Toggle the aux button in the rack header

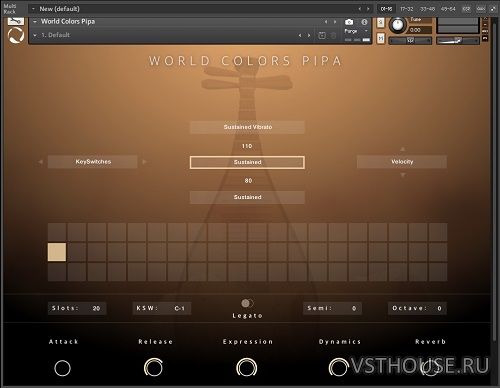[x=480, y=9]
